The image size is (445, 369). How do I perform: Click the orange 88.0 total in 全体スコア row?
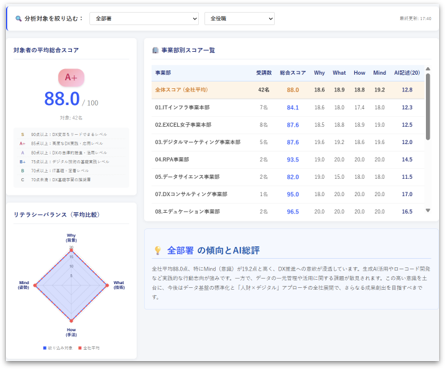(x=293, y=90)
